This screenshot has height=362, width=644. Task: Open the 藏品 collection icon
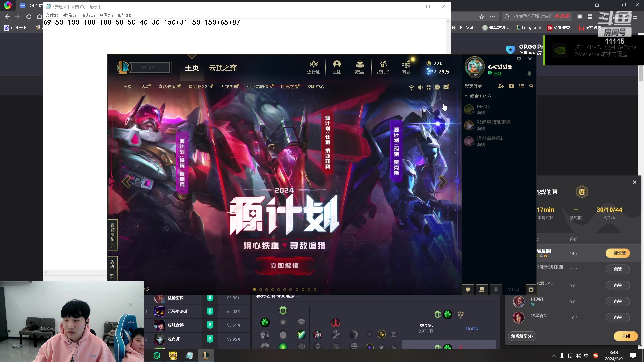tap(360, 67)
